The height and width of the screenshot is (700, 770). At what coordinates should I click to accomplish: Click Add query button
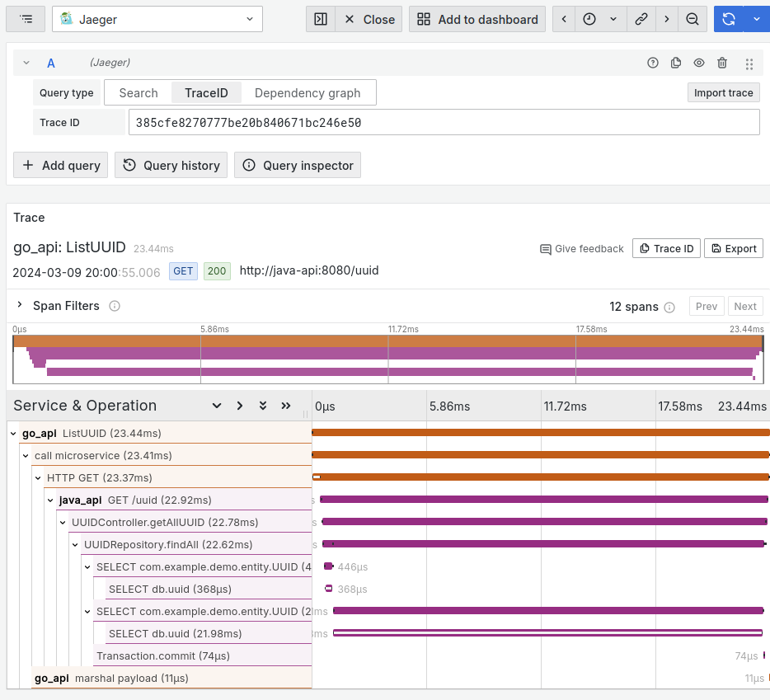tap(60, 165)
